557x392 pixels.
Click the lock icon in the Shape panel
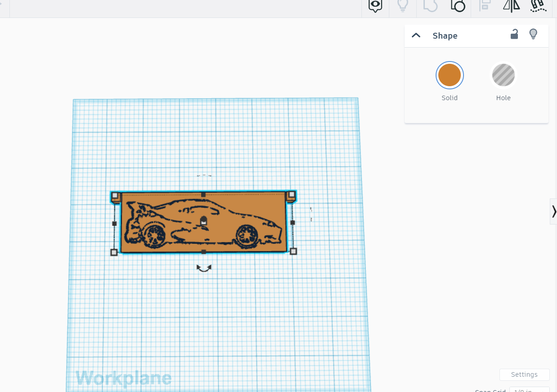tap(514, 35)
